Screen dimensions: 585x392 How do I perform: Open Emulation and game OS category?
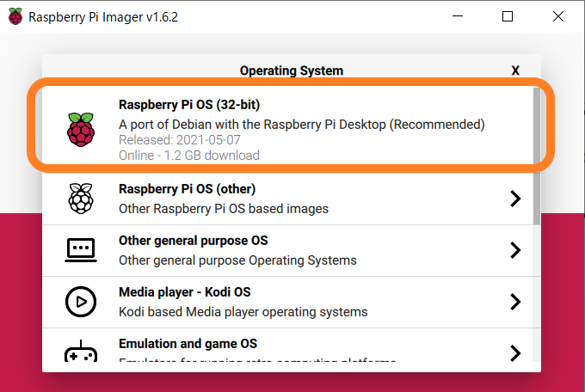coord(198,345)
